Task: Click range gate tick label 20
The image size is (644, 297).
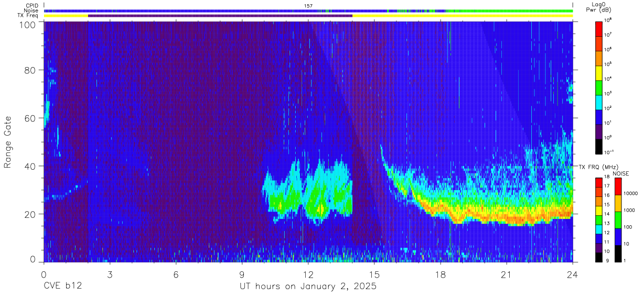Action: pos(30,214)
